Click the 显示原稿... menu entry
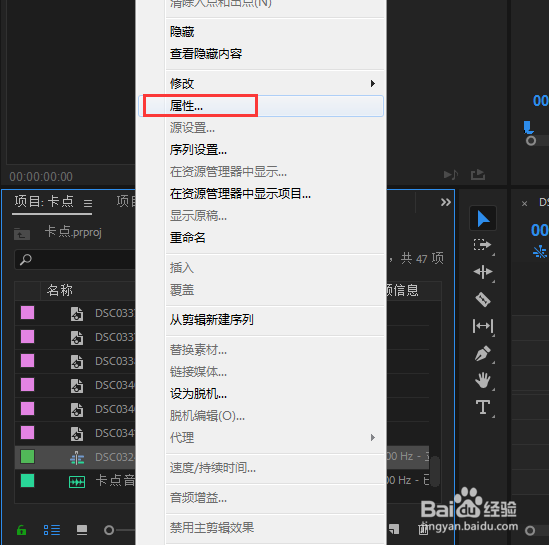Screen dimensions: 549x545 point(261,216)
